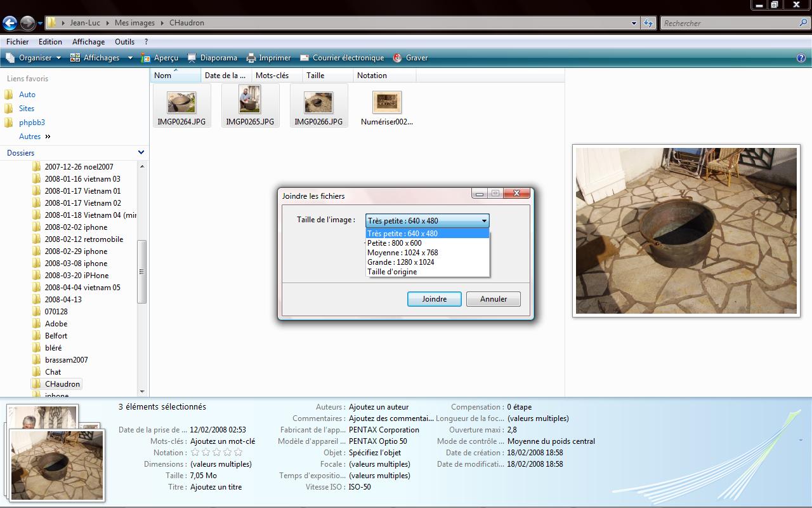Click Ajoutez un auteur field

click(x=379, y=407)
